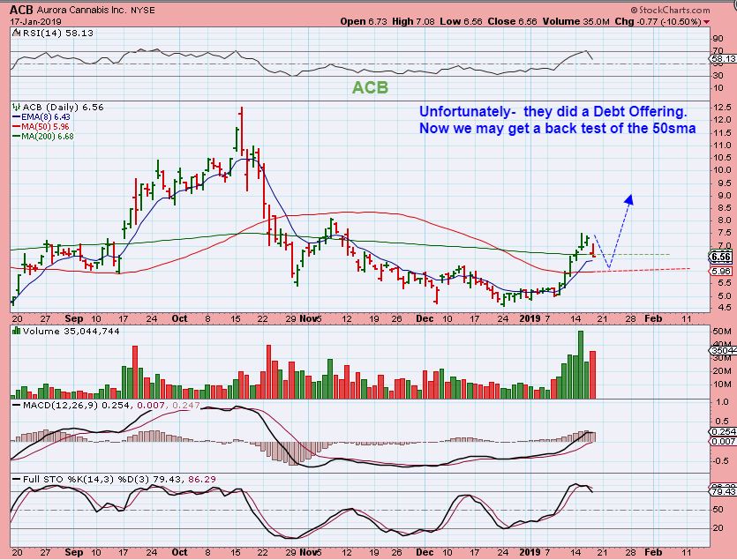Image resolution: width=737 pixels, height=560 pixels.
Task: Click the MA(50) 5.96 legend entry
Action: pyautogui.click(x=45, y=127)
